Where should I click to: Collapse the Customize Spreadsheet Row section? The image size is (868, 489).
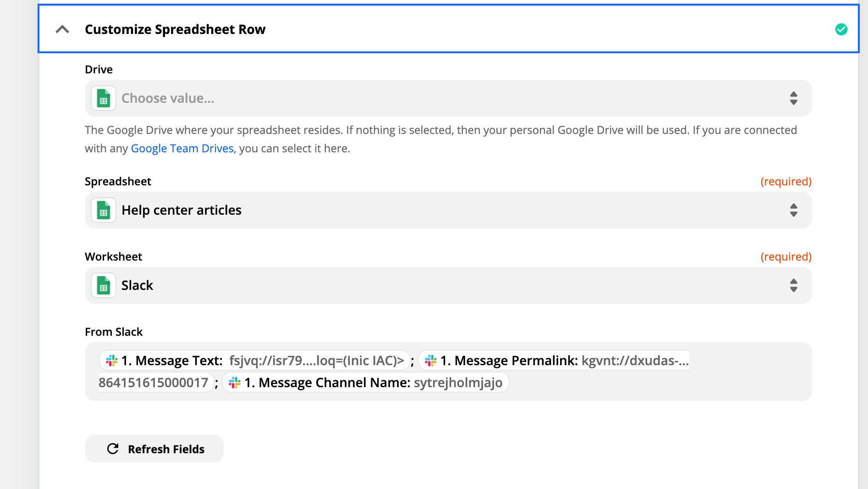pyautogui.click(x=62, y=29)
